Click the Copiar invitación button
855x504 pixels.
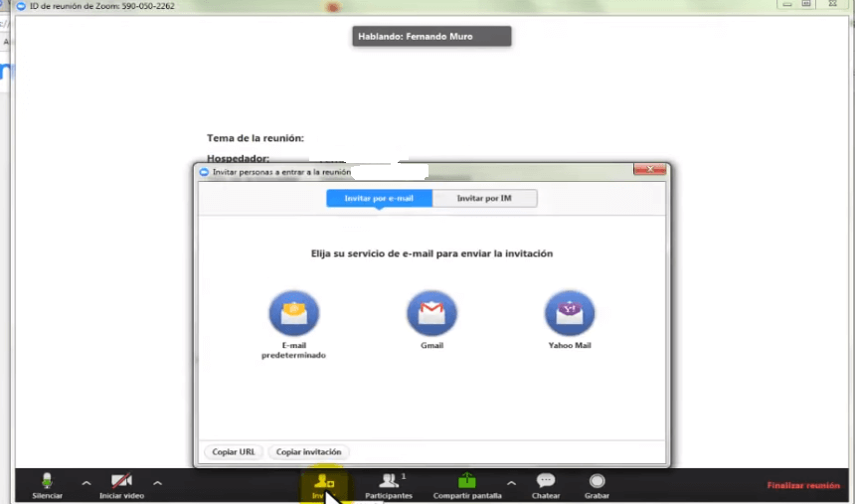click(308, 451)
